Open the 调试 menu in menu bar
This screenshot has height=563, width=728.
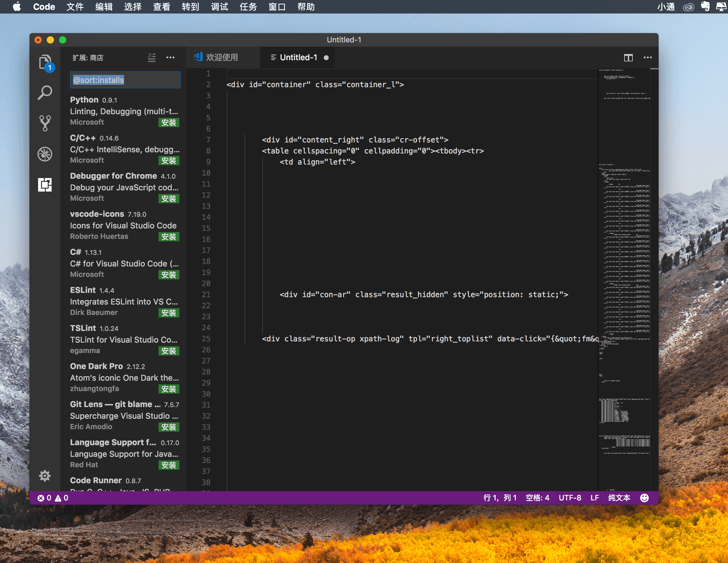click(219, 7)
